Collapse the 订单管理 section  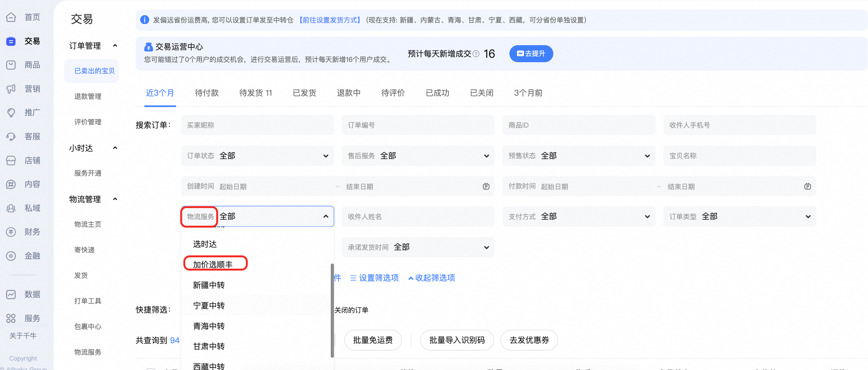click(115, 45)
